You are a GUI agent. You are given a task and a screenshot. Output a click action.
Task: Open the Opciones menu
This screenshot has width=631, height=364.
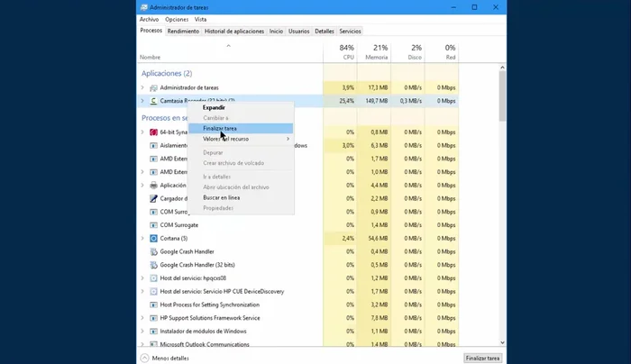[x=177, y=19]
